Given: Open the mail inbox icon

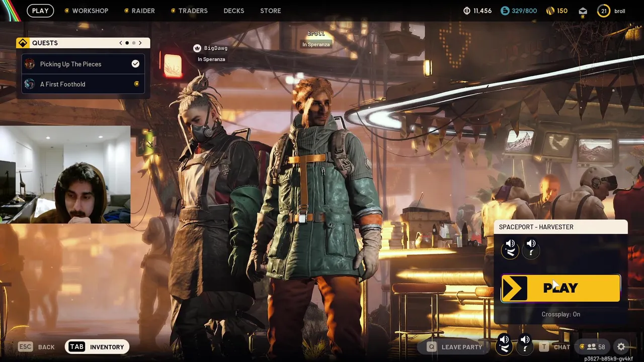Looking at the screenshot, I should click(x=583, y=11).
